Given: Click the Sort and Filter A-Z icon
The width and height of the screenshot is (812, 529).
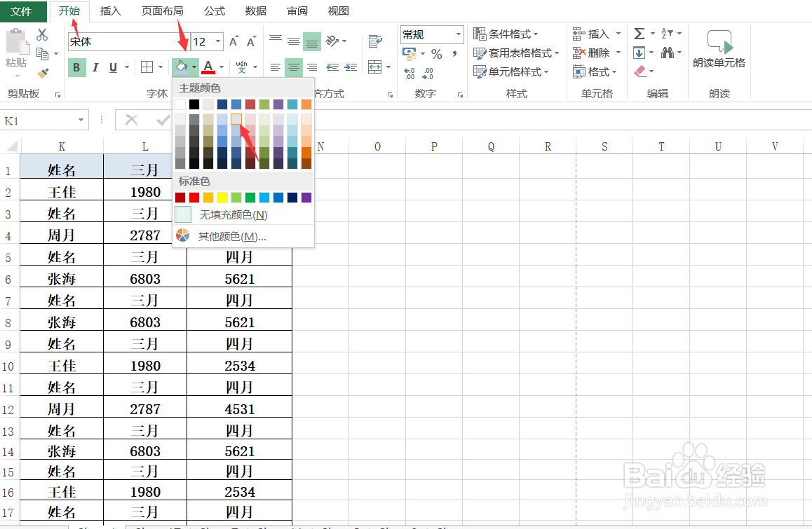Looking at the screenshot, I should (x=667, y=34).
